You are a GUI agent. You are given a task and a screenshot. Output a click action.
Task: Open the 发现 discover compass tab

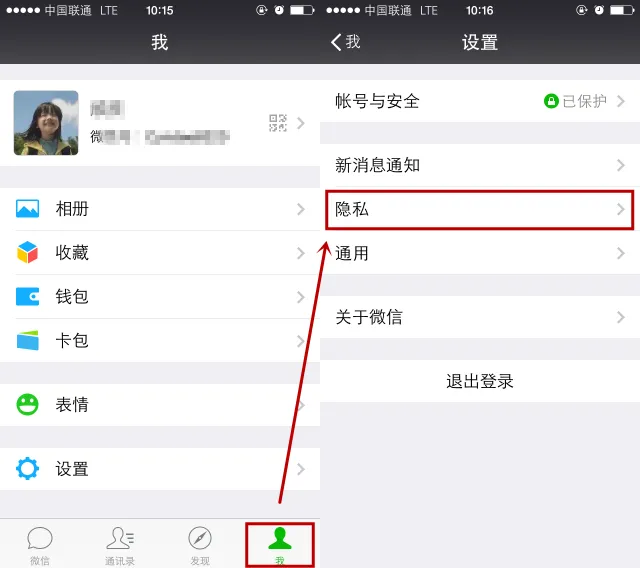(200, 546)
